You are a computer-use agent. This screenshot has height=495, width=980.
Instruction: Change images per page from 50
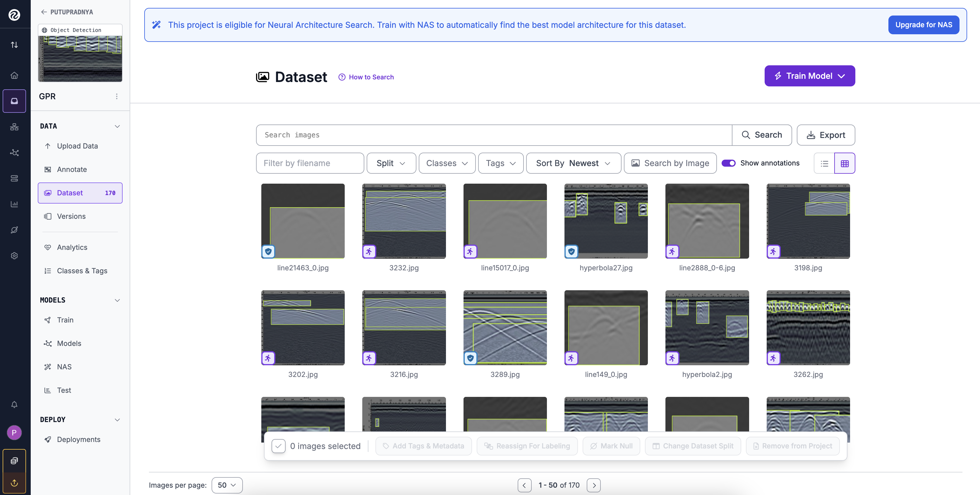(227, 486)
